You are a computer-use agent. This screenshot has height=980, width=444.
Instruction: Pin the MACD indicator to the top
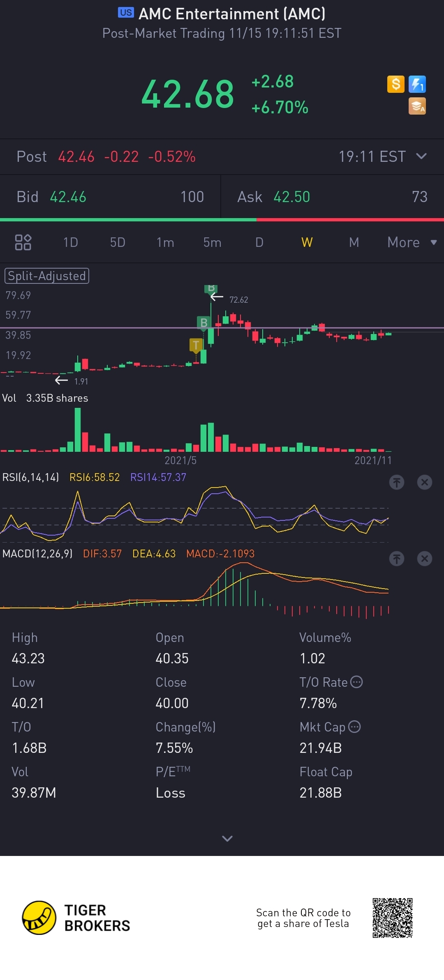point(397,559)
